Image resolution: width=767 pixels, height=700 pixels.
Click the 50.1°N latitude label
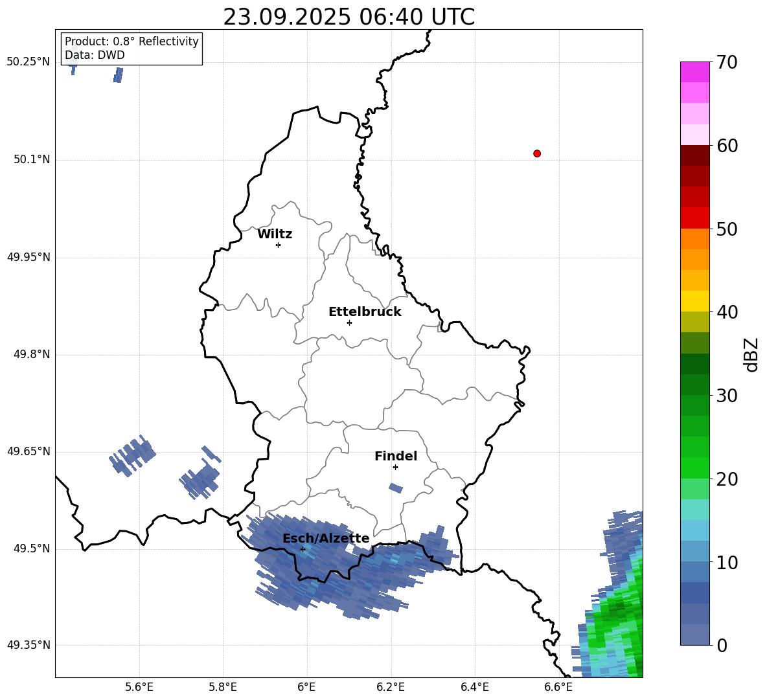click(32, 159)
